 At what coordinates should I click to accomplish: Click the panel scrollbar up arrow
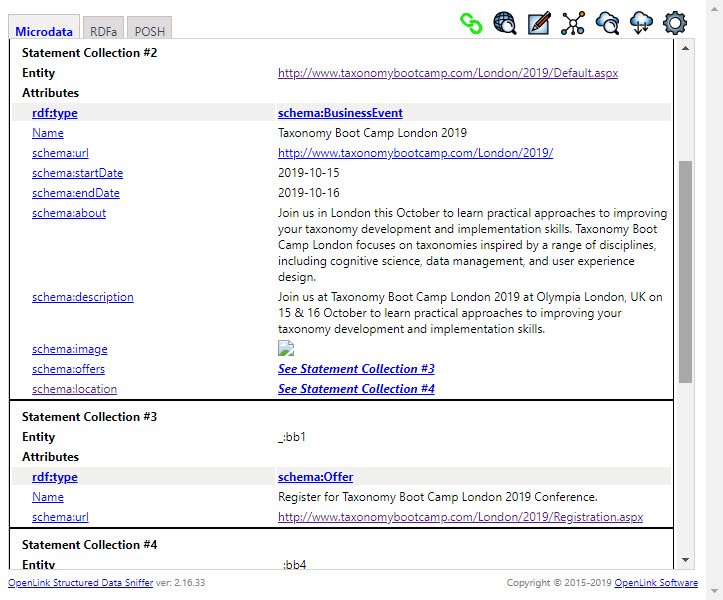tap(685, 48)
